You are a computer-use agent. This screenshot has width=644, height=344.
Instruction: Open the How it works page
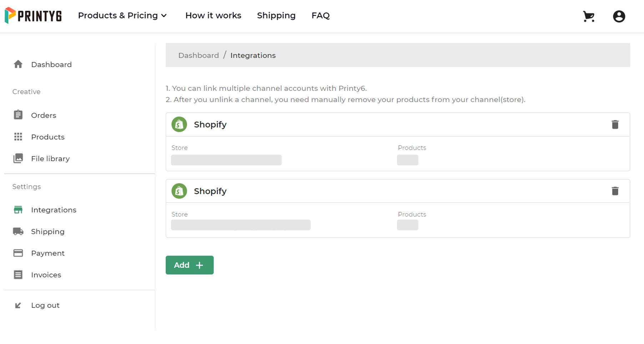pyautogui.click(x=213, y=16)
